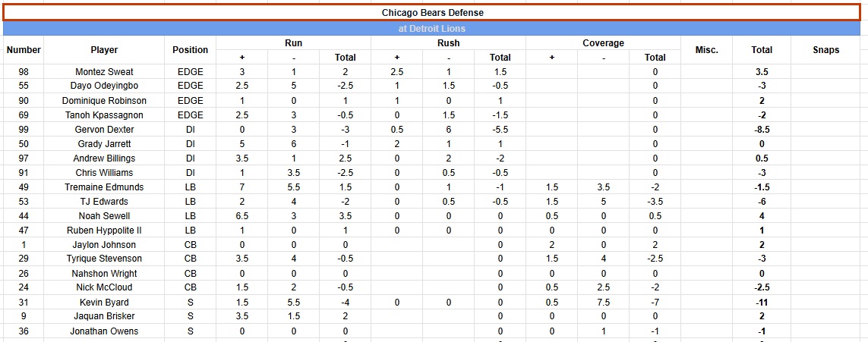Select the Chicago Bears Defense title cell
This screenshot has height=342, width=868.
point(433,13)
